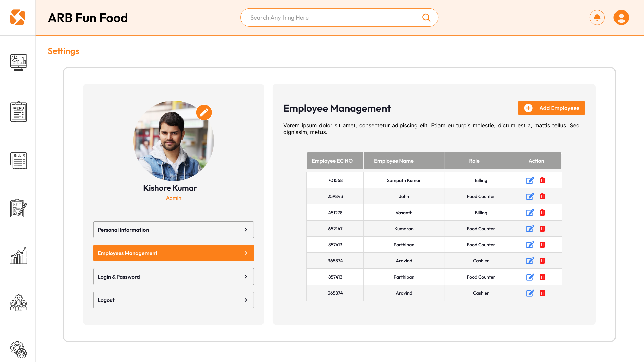Screen dimensions: 644x362
Task: Click the Settings page heading
Action: coord(63,51)
